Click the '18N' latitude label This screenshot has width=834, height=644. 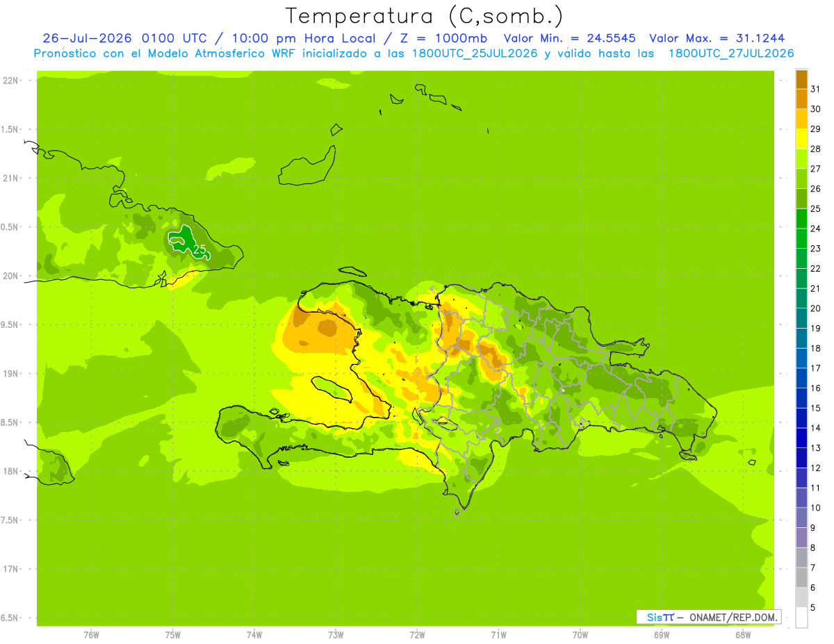pyautogui.click(x=10, y=472)
